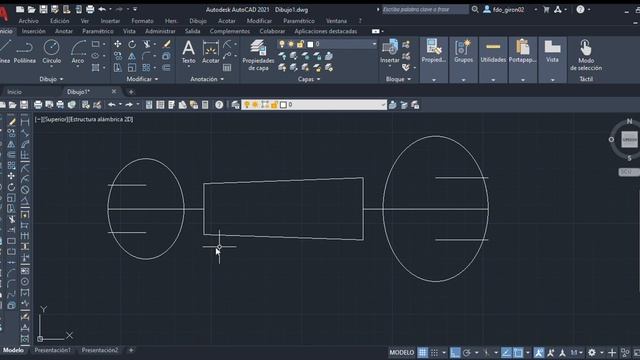Image resolution: width=640 pixels, height=360 pixels.
Task: Select the Texto annotation tool
Action: point(188,52)
